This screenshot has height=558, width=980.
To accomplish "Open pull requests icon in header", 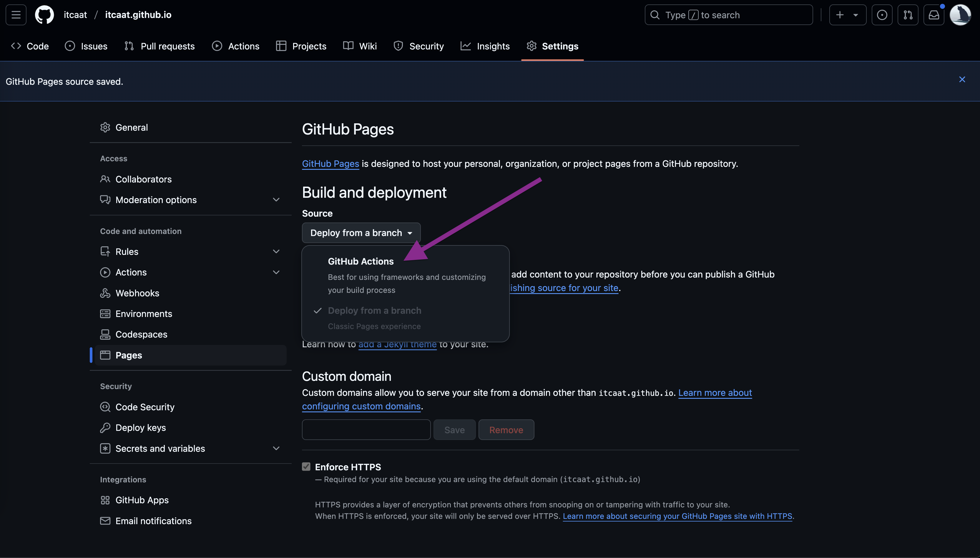I will pyautogui.click(x=908, y=15).
